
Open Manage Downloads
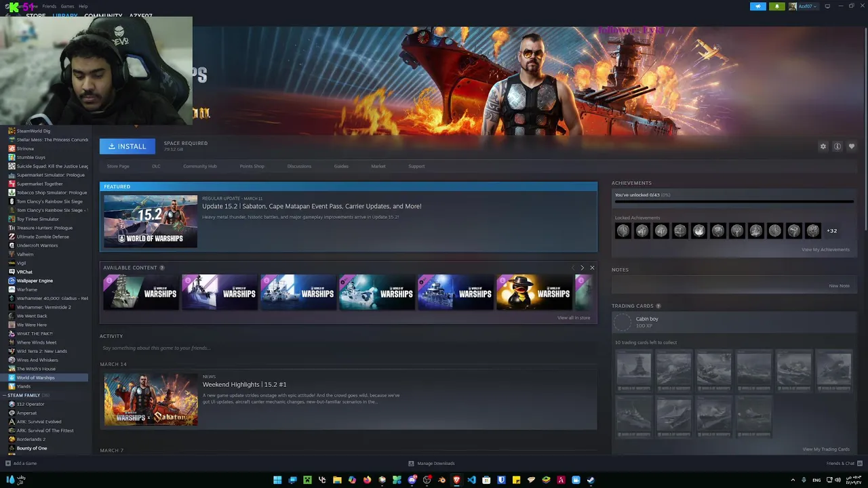point(431,464)
